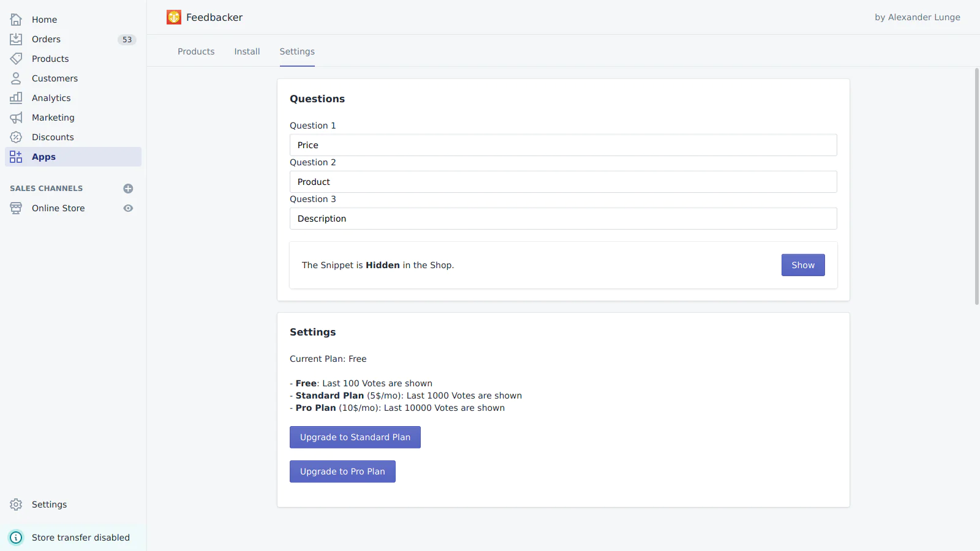Click the Orders inbox icon

pyautogui.click(x=16, y=39)
